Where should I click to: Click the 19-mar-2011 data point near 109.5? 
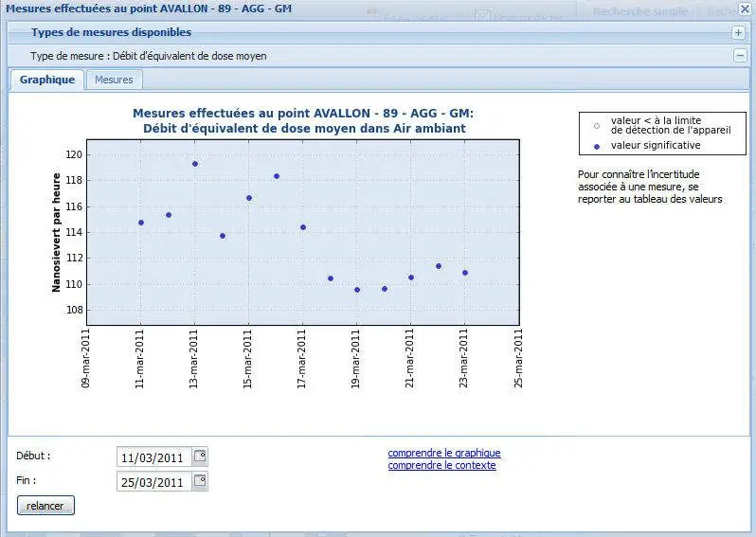point(357,290)
